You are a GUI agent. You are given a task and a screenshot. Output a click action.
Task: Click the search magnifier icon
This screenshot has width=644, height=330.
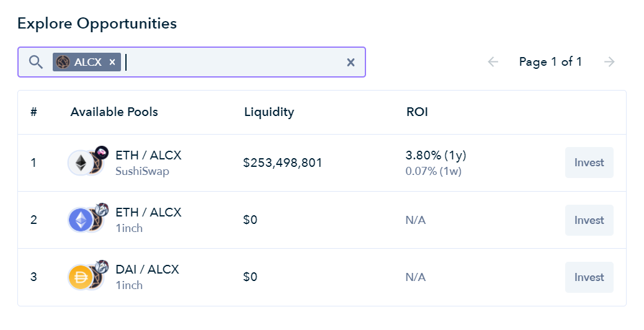click(36, 62)
